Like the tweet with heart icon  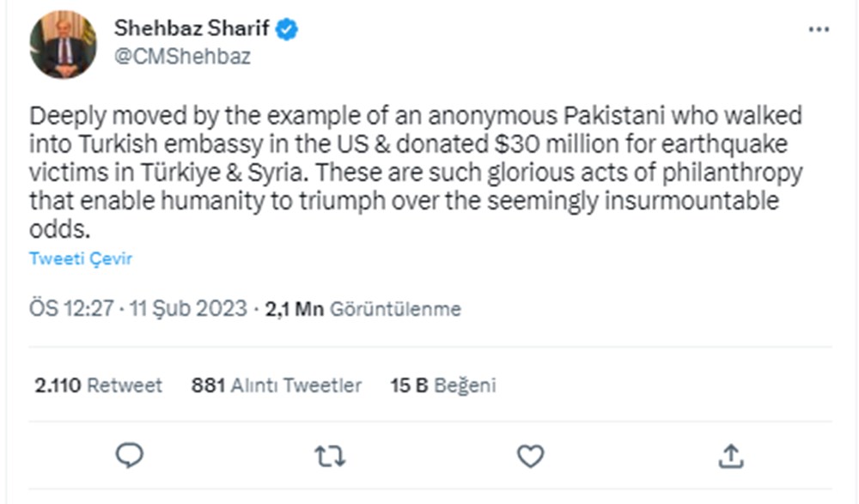click(x=530, y=455)
